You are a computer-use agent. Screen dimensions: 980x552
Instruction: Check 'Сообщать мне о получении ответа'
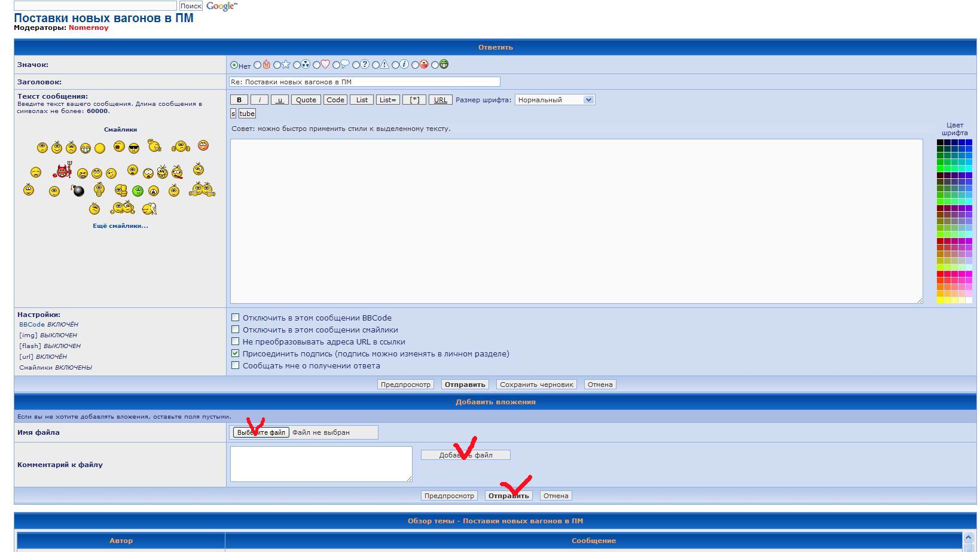[x=236, y=365]
